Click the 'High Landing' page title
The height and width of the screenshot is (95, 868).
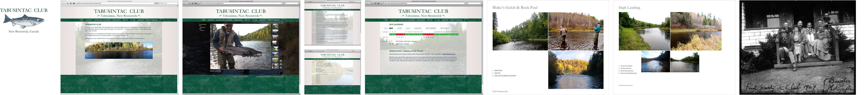point(629,7)
